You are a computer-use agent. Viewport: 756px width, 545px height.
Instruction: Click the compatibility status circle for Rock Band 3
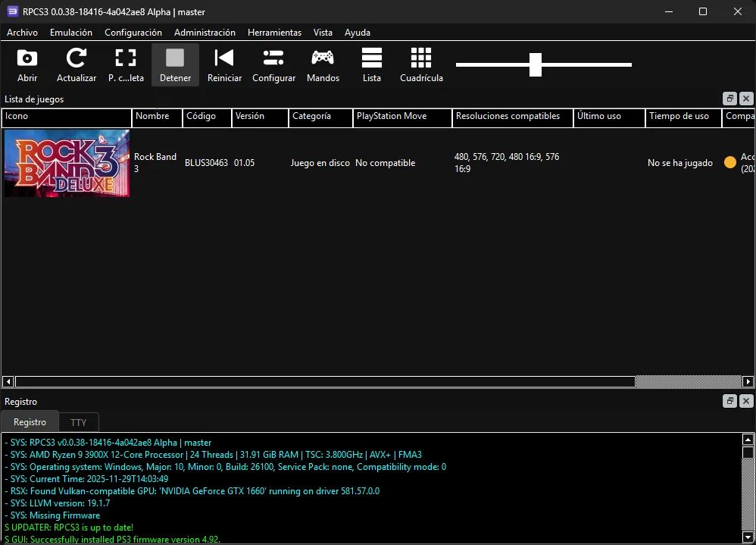pyautogui.click(x=730, y=161)
